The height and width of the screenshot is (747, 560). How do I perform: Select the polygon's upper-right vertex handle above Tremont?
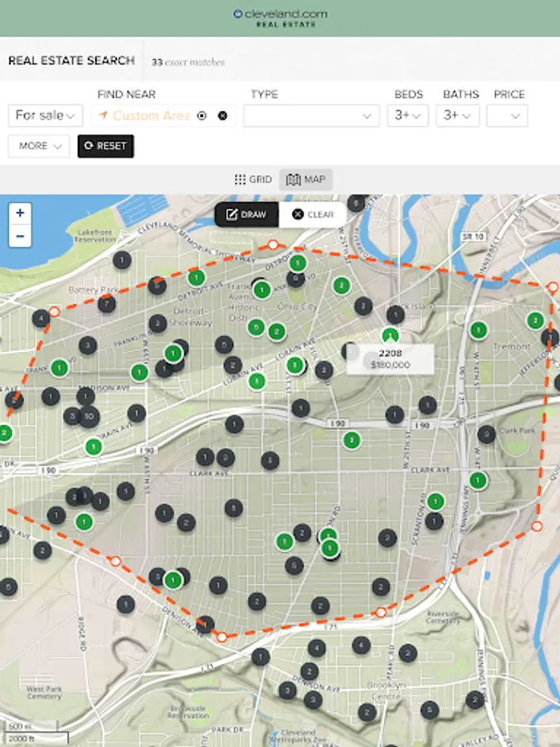click(x=553, y=287)
